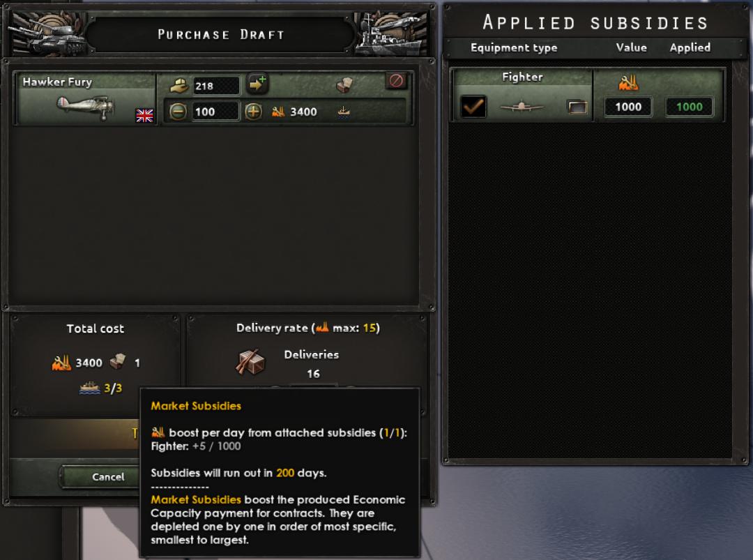This screenshot has height=560, width=753.
Task: Click the Hawker Fury biplane thumbnail
Action: tap(86, 107)
